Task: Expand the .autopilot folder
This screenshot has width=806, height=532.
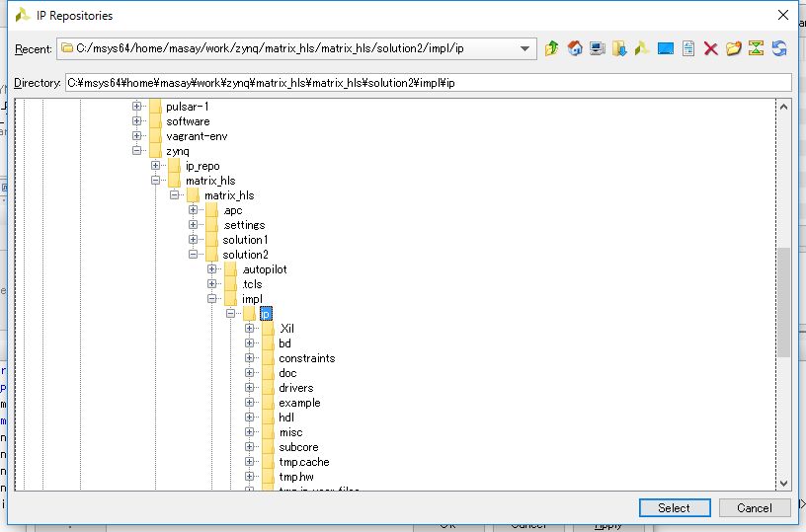Action: click(x=211, y=269)
